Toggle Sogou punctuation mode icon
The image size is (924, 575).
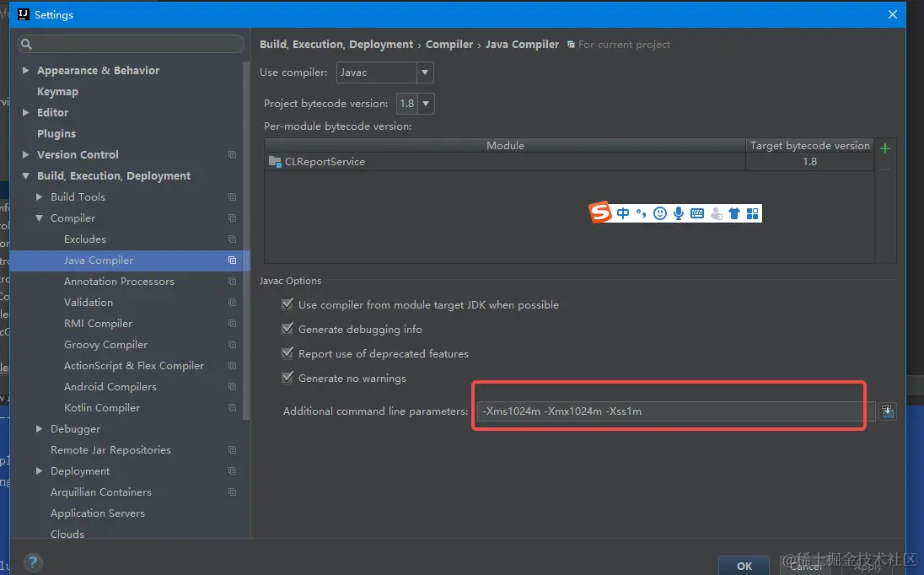641,213
